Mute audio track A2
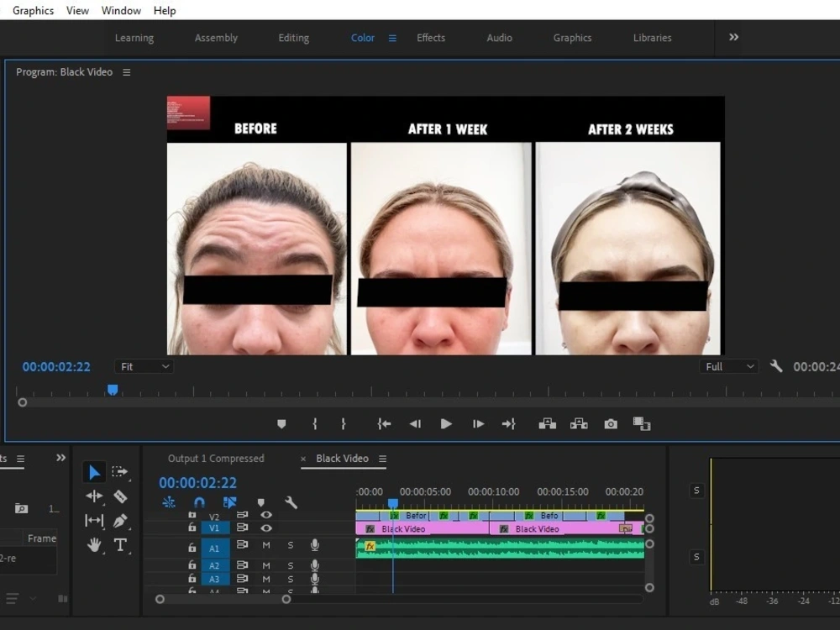 point(266,565)
